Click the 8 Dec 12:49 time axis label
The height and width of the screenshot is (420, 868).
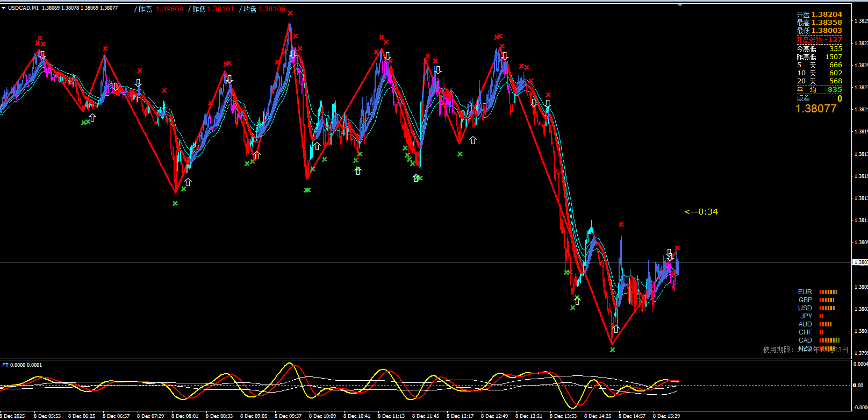(494, 416)
